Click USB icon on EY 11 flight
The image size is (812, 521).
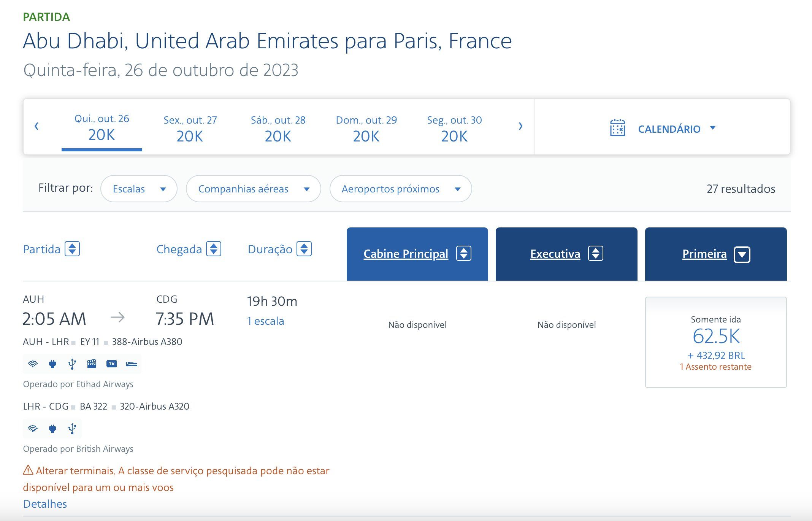72,364
